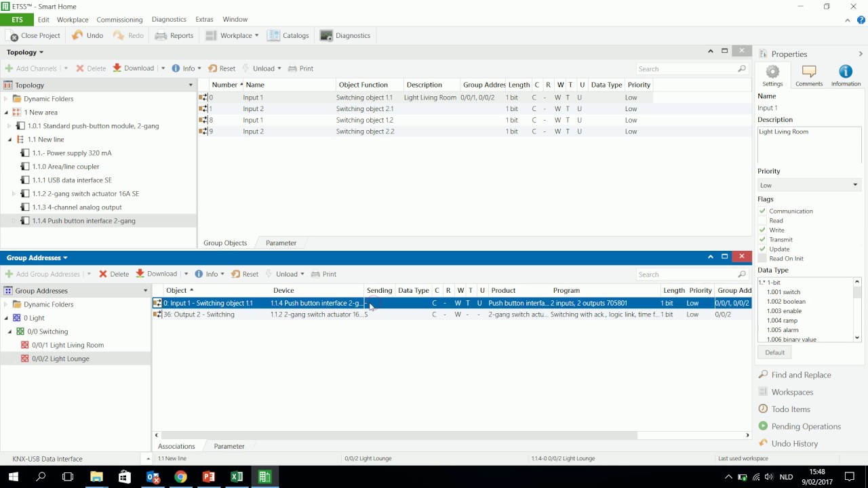Enable the Read flag checkbox
The height and width of the screenshot is (488, 868).
click(762, 221)
